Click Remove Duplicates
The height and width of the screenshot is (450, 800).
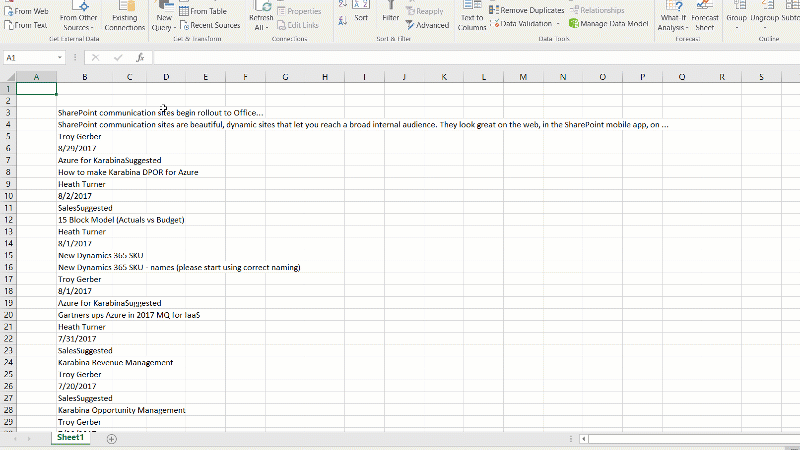coord(527,10)
